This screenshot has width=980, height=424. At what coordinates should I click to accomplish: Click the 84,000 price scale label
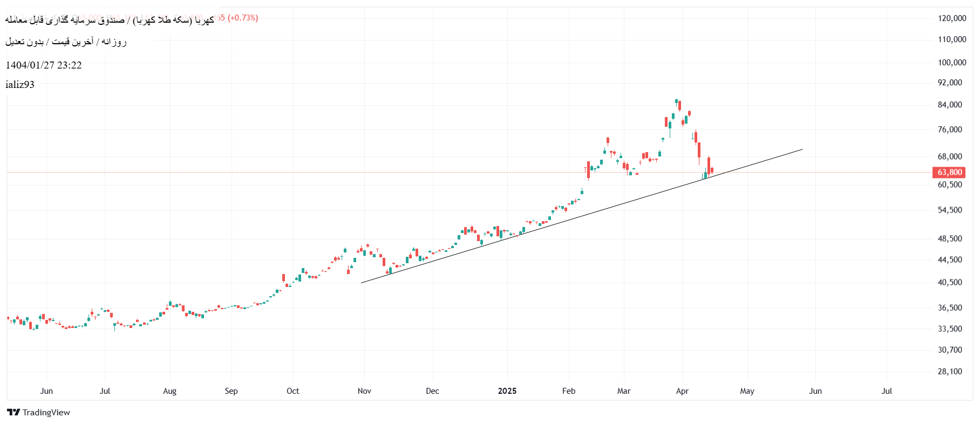tap(950, 105)
